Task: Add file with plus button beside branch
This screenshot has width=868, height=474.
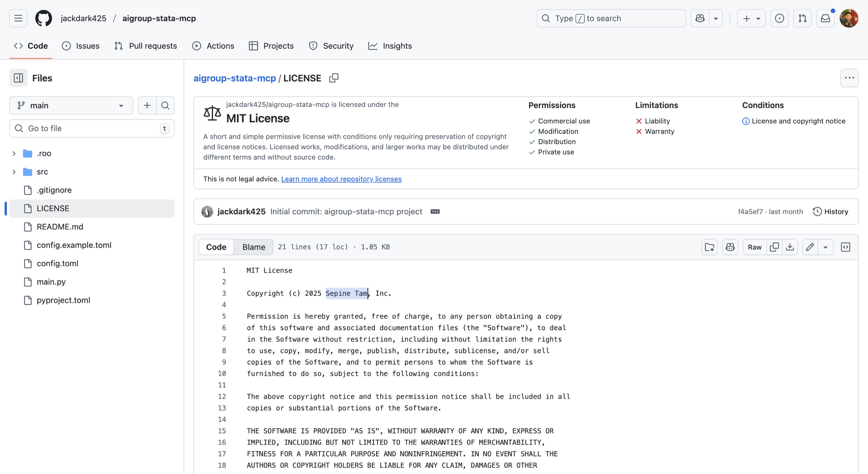Action: [x=147, y=106]
